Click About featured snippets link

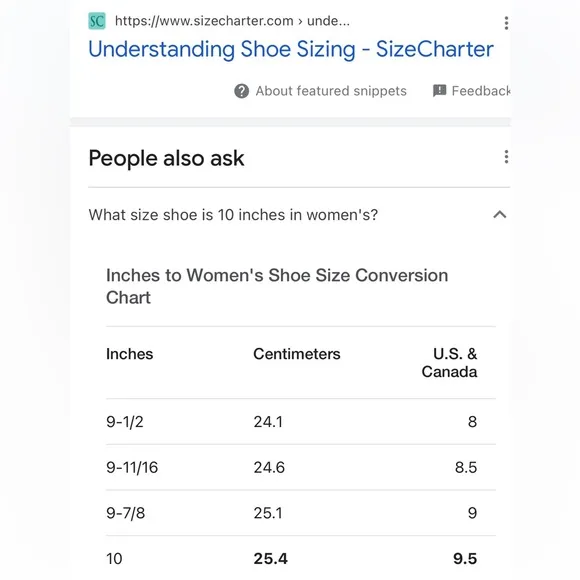331,91
